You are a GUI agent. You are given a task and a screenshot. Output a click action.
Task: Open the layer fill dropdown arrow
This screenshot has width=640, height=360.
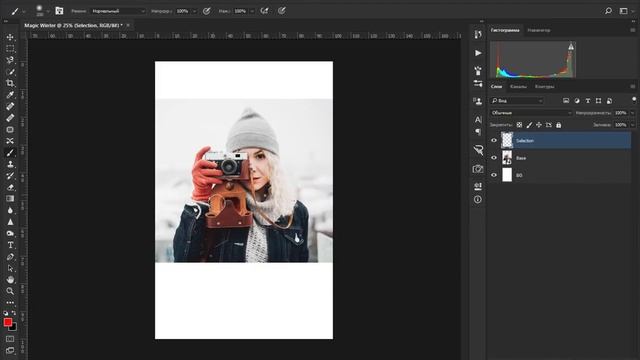633,125
